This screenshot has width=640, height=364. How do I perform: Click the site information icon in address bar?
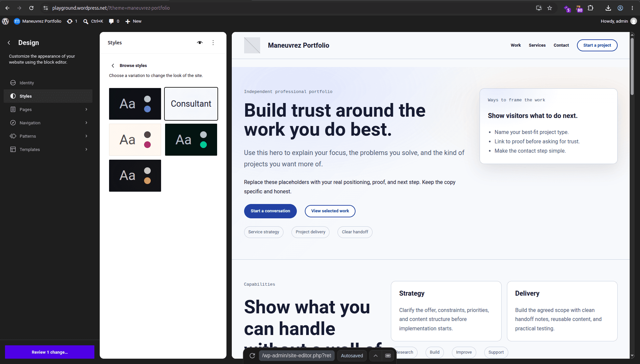[46, 8]
